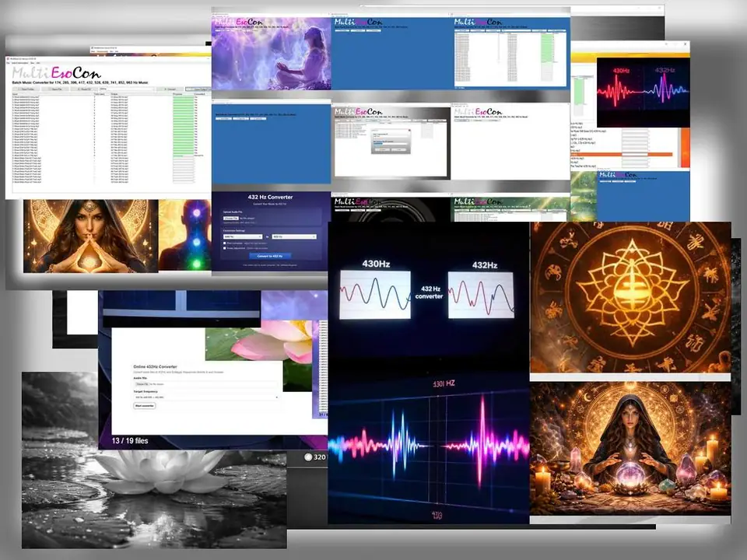The height and width of the screenshot is (560, 747).
Task: Click Start converter button in online converter
Action: (x=146, y=406)
